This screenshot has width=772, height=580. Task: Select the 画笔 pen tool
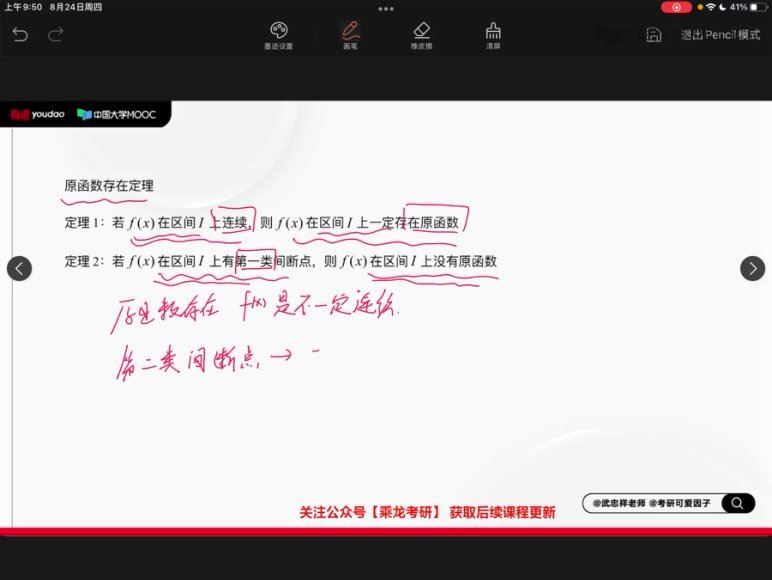pyautogui.click(x=351, y=35)
